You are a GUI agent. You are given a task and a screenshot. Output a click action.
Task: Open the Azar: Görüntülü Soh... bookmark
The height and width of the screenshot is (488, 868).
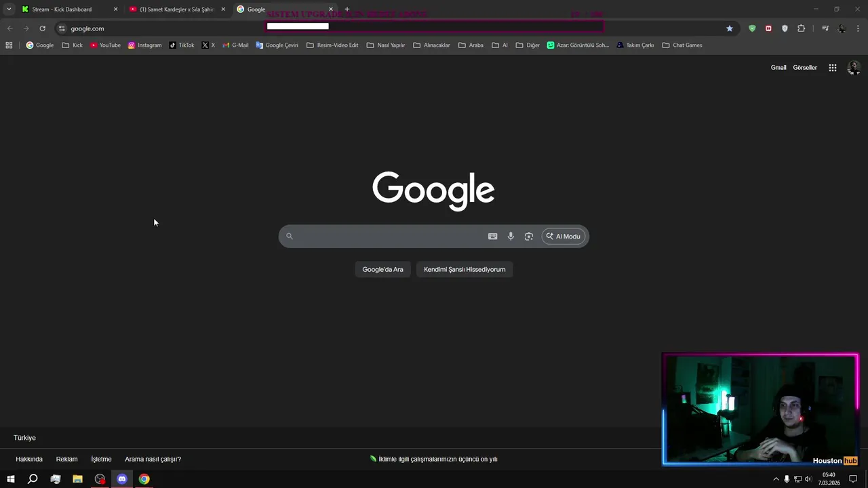click(578, 45)
